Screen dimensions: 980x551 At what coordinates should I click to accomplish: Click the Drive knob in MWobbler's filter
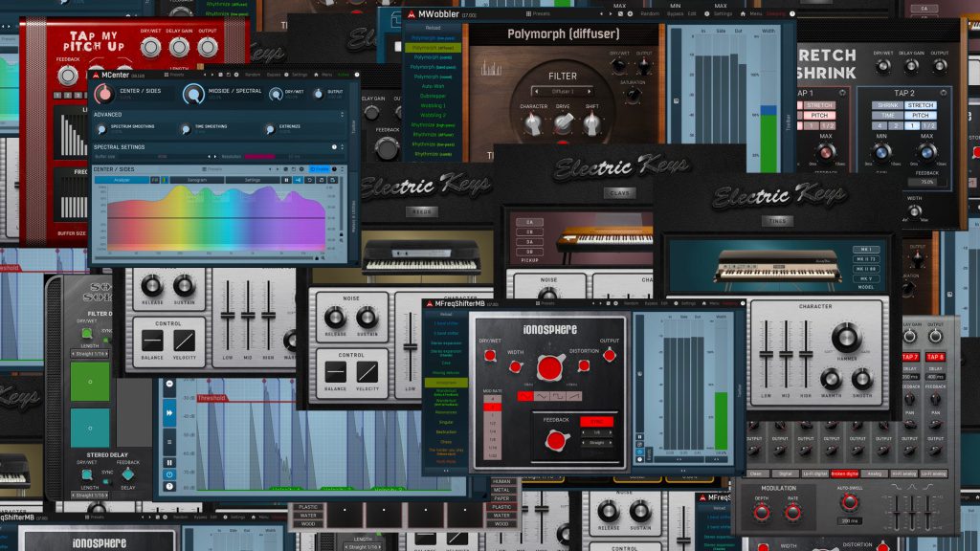(563, 123)
